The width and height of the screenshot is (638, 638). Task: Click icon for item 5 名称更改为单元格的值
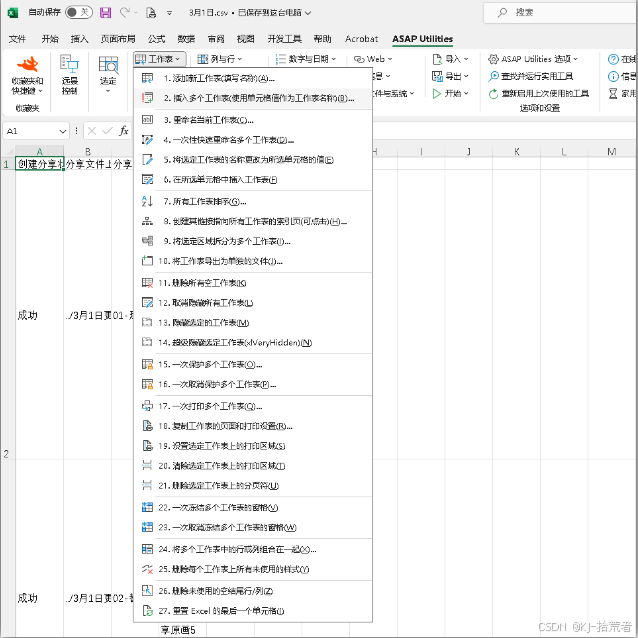[147, 160]
